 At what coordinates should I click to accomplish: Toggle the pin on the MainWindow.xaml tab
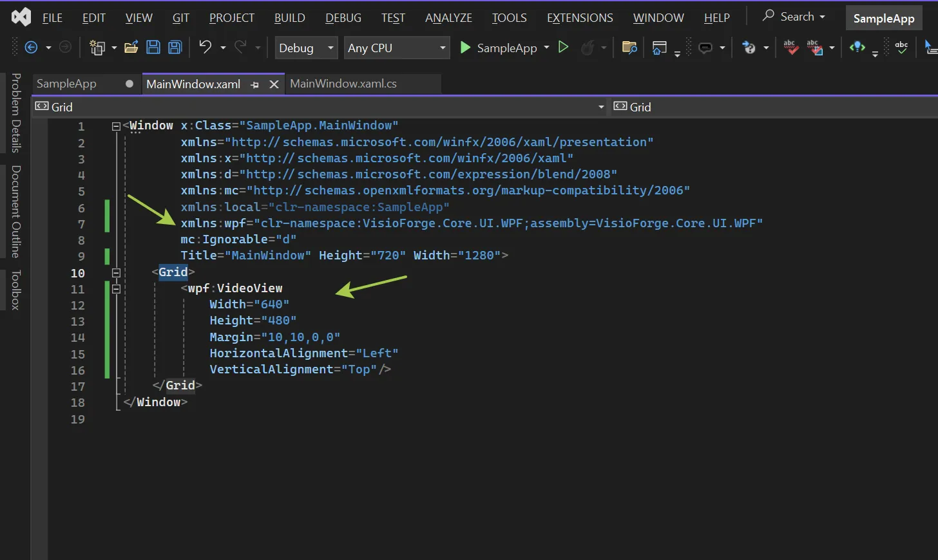[x=254, y=84]
